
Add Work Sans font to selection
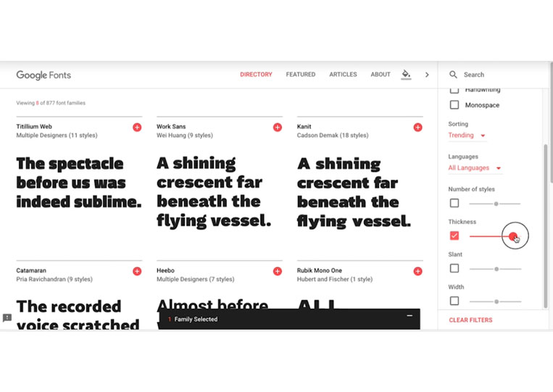[x=277, y=128]
